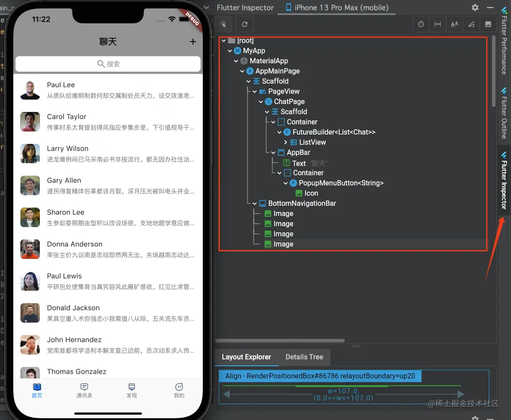511x420 pixels.
Task: Click the refresh tree icon
Action: point(244,24)
